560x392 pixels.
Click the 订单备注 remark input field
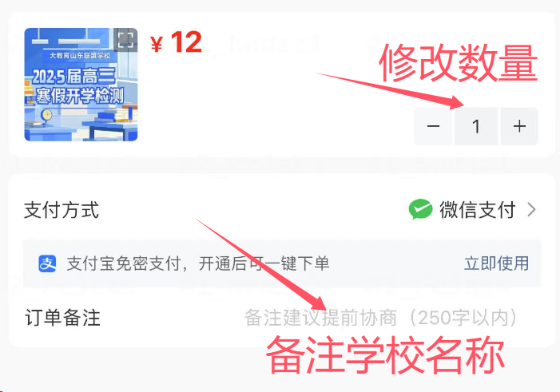tap(380, 318)
